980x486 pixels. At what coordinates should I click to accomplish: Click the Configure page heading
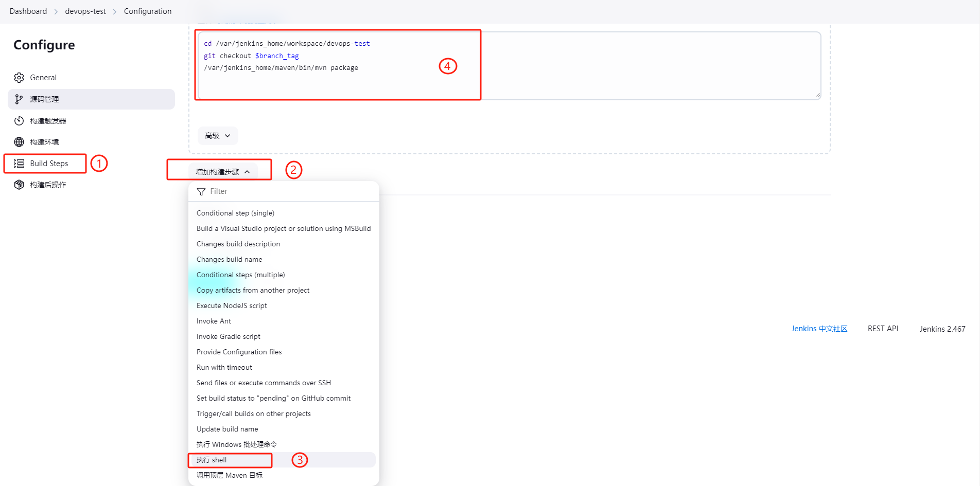[x=44, y=45]
